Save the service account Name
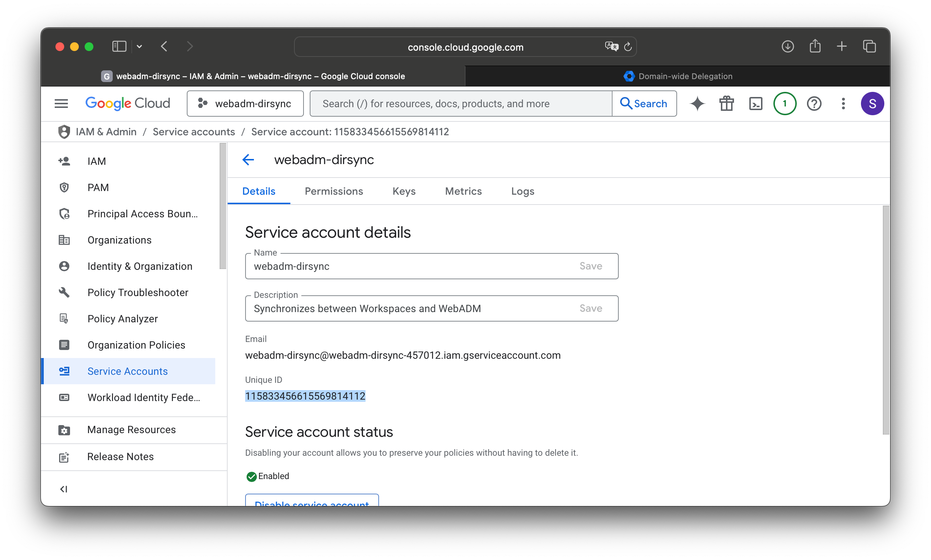931x560 pixels. click(x=591, y=266)
